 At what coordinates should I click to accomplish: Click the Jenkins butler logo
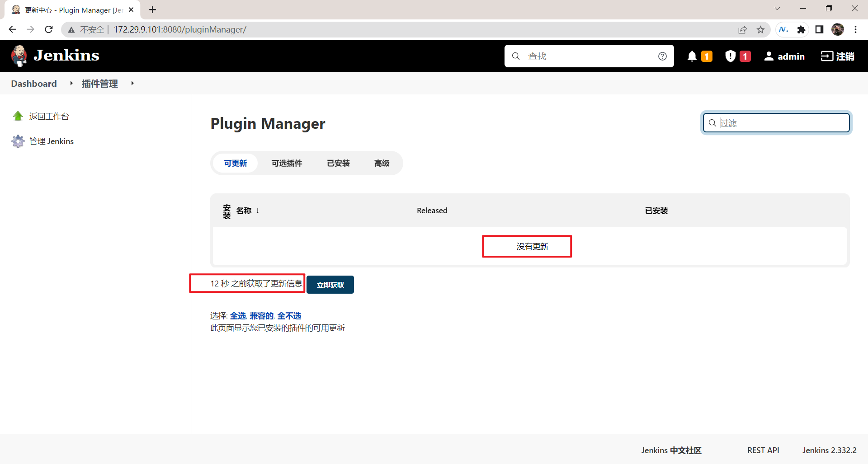(x=19, y=56)
